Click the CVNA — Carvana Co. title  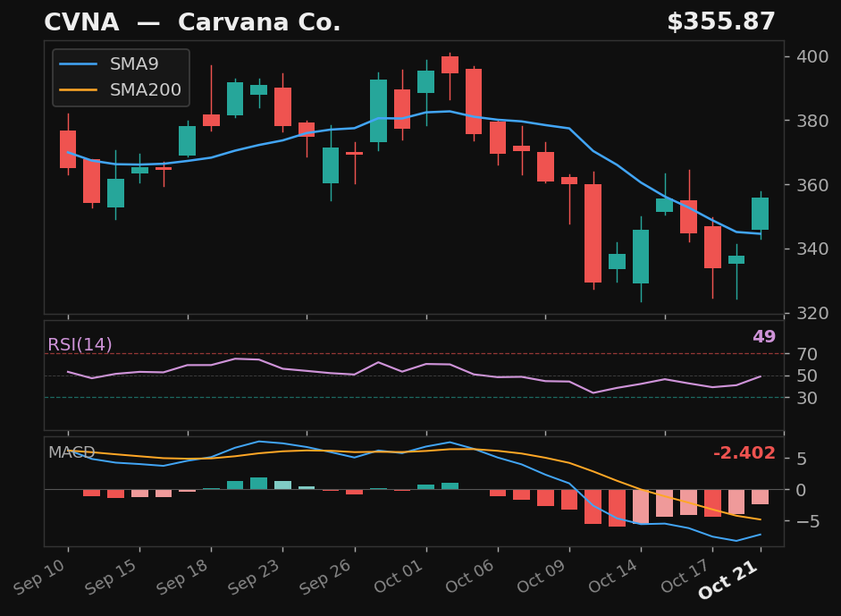pyautogui.click(x=192, y=22)
